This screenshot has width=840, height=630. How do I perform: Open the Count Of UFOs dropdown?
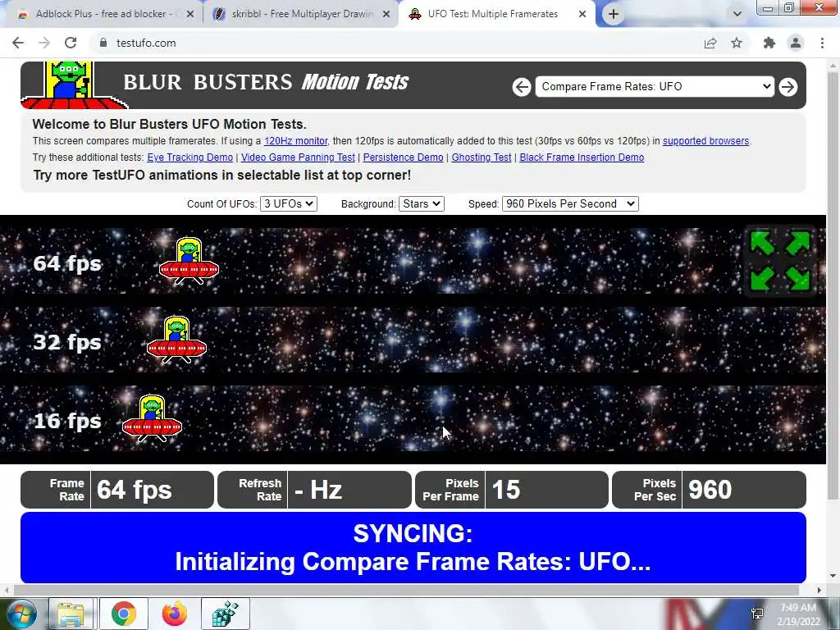288,203
